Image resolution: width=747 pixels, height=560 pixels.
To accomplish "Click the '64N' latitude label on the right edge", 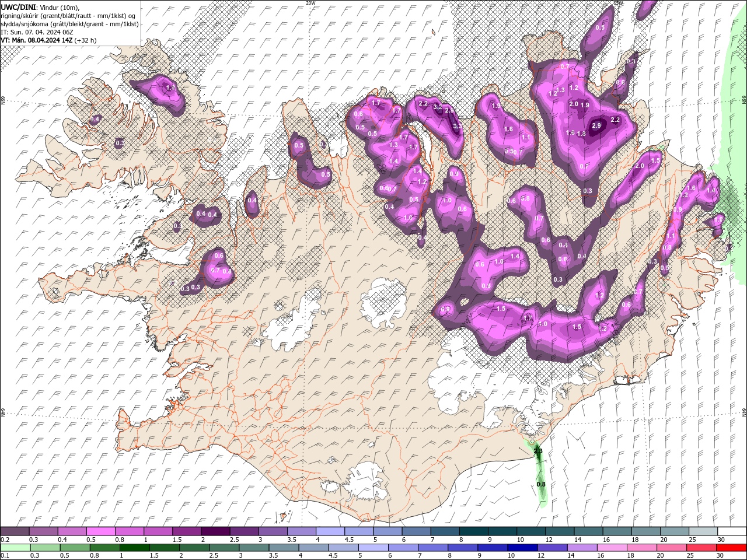I will tap(744, 411).
